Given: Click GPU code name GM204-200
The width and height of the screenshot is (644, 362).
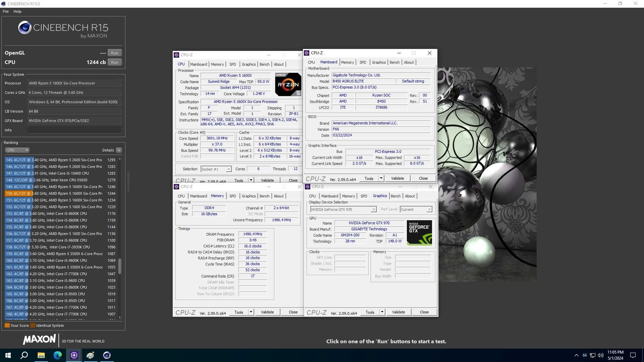Looking at the screenshot, I should (x=350, y=235).
